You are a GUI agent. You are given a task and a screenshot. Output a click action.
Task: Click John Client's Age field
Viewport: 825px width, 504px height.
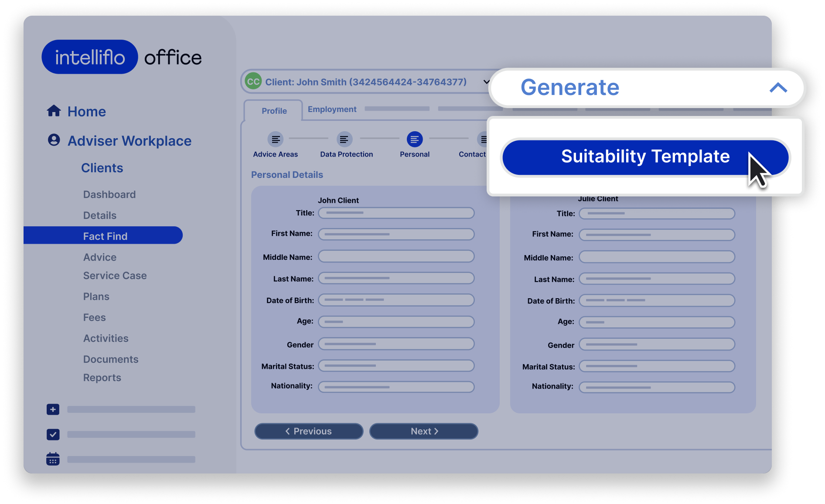[x=396, y=322]
